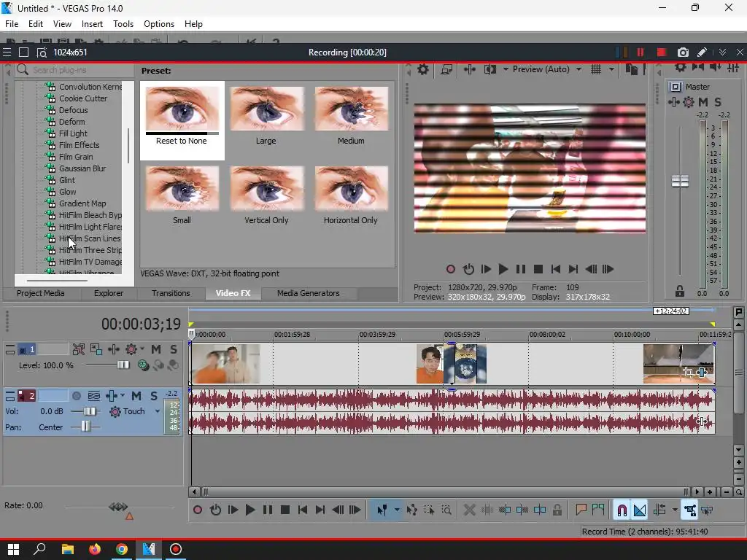
Task: Toggle the preview overlays grid icon
Action: tap(596, 69)
